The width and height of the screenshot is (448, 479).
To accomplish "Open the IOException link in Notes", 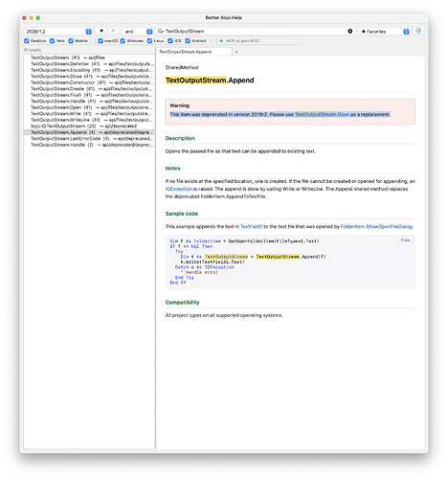I will (179, 189).
